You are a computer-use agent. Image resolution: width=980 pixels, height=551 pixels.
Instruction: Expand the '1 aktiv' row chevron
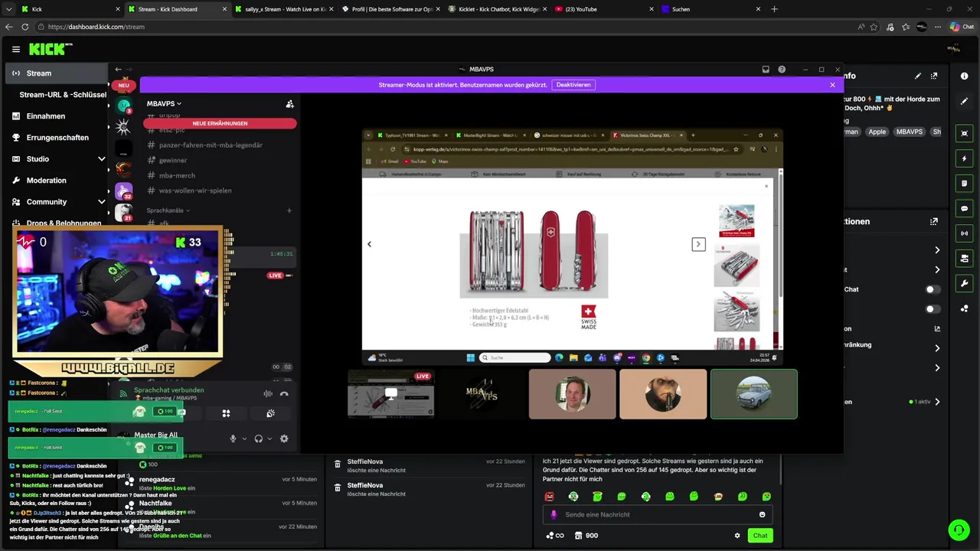[937, 402]
